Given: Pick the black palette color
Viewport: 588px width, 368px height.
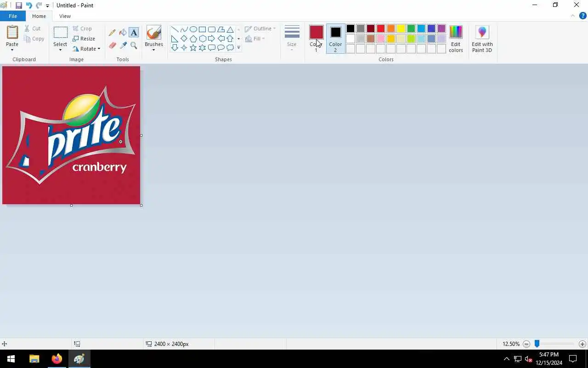Looking at the screenshot, I should 351,29.
